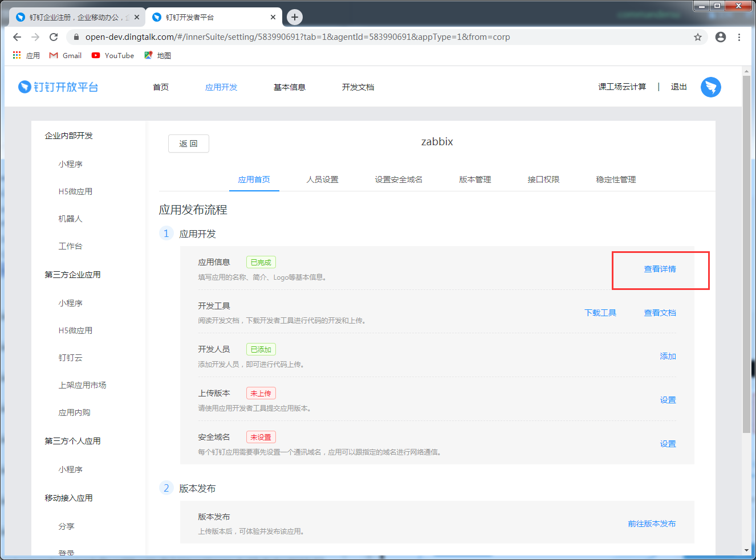The height and width of the screenshot is (560, 756).
Task: Select the 版本管理 tab
Action: coord(475,179)
